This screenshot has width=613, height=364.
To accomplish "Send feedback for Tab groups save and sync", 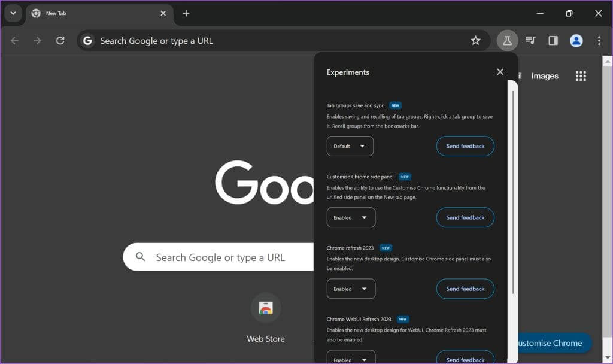I will click(465, 146).
